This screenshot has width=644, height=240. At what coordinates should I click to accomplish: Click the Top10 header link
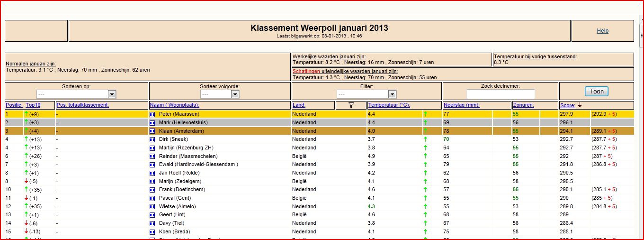click(33, 105)
